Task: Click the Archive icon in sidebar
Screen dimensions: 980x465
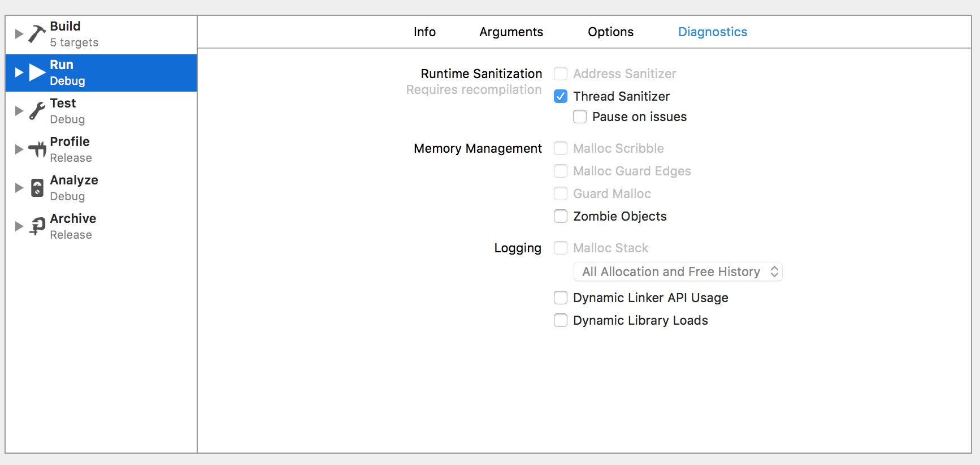Action: (37, 226)
